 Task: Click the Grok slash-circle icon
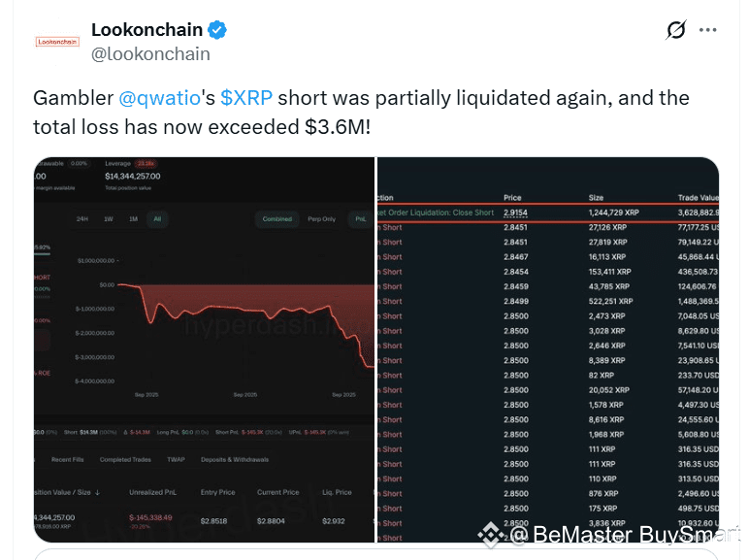pos(676,30)
